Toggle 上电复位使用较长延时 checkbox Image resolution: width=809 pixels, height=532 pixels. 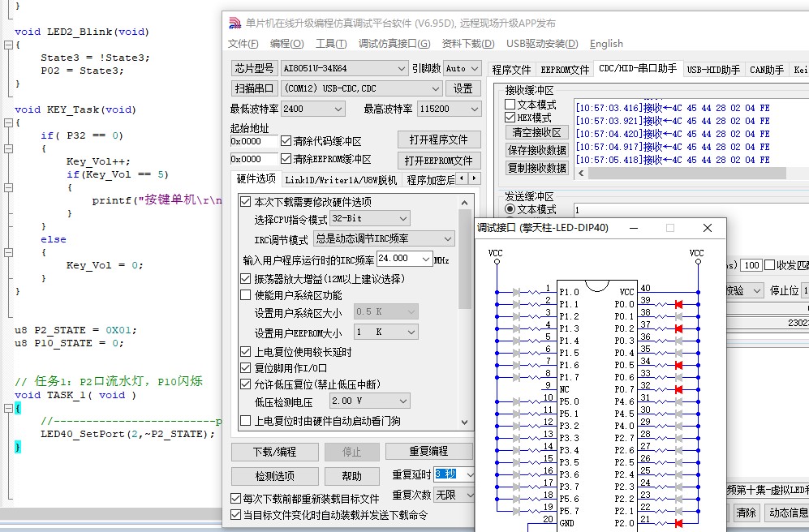coord(246,352)
